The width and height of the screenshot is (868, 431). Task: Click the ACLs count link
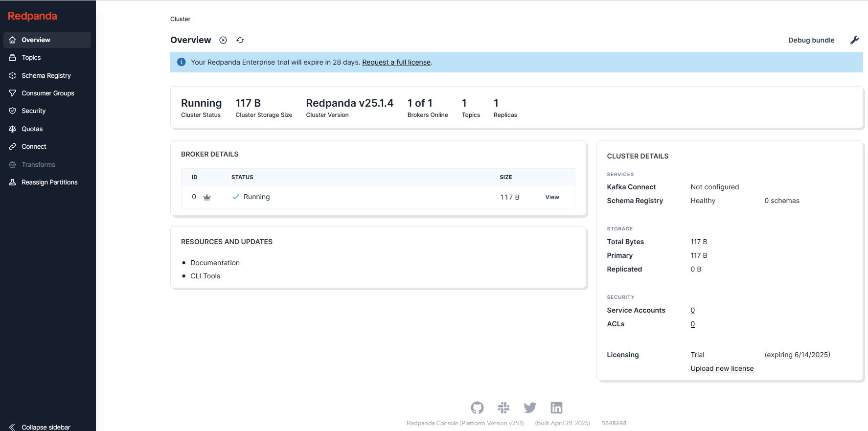(693, 324)
